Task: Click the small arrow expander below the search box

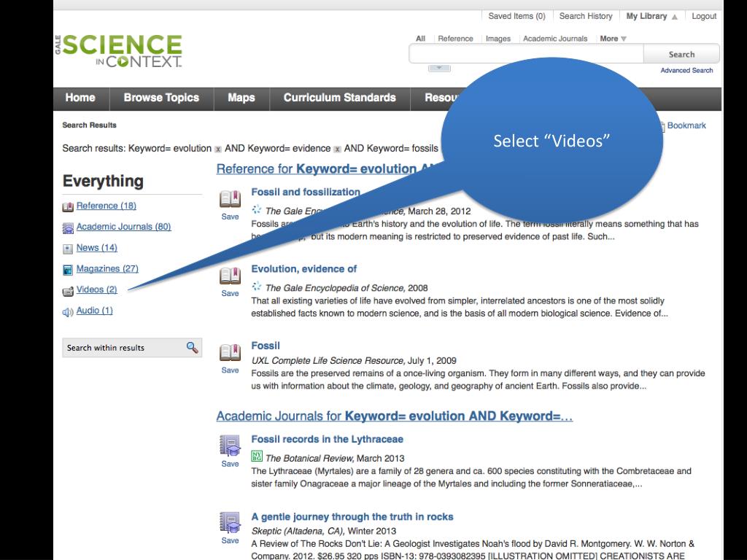Action: (439, 69)
